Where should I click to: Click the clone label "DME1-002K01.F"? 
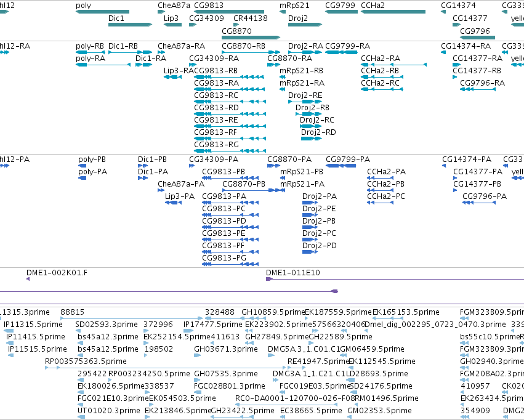point(57,273)
